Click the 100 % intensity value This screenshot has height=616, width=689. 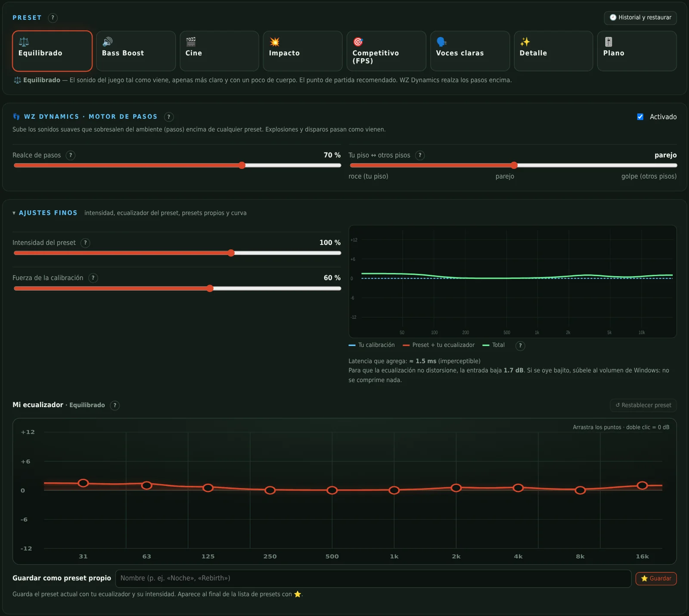(330, 243)
